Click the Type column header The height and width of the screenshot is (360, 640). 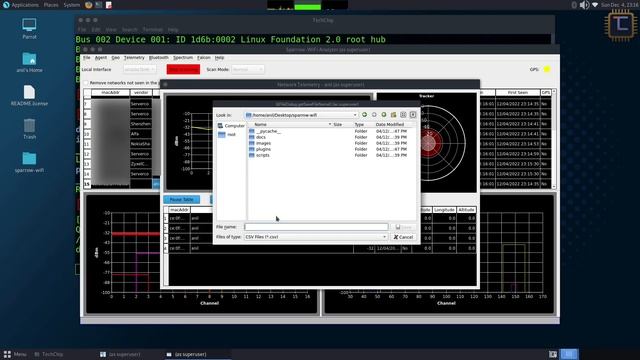(359, 124)
